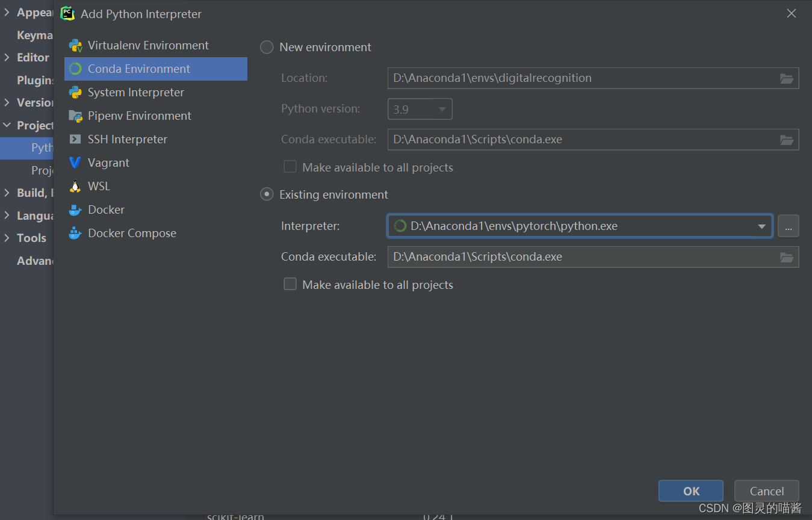The width and height of the screenshot is (812, 520).
Task: Click the SSH Interpreter terminal icon
Action: pyautogui.click(x=75, y=140)
